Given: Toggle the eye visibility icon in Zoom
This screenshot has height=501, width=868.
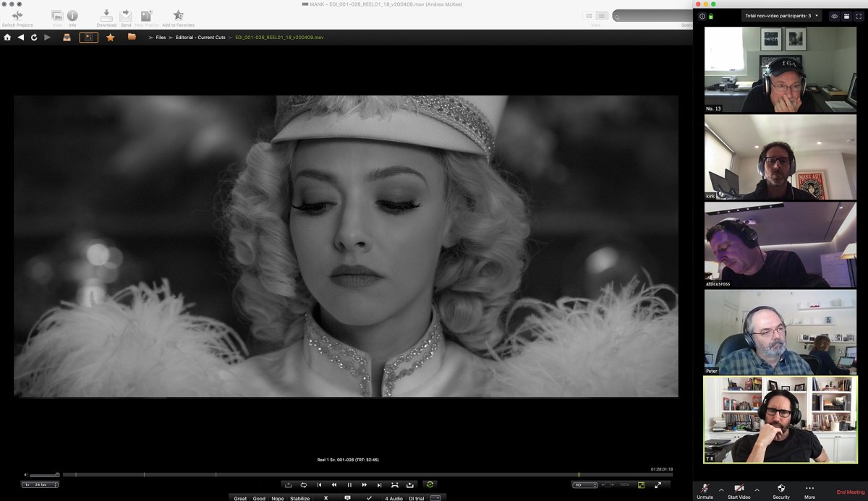Looking at the screenshot, I should tap(834, 16).
